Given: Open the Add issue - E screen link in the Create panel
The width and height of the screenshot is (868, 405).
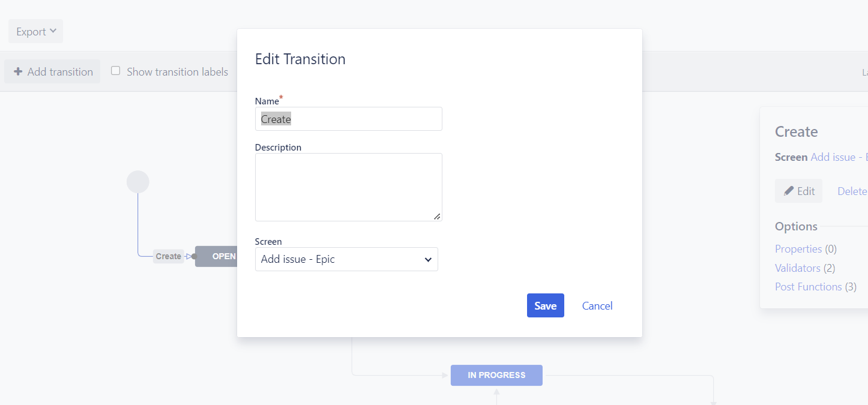Looking at the screenshot, I should [x=839, y=157].
